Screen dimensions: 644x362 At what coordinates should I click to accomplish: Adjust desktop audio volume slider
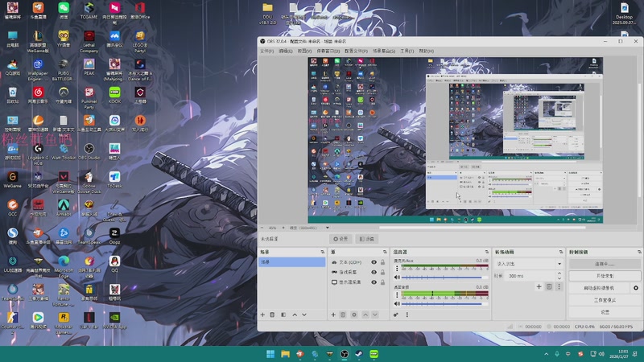(x=445, y=304)
